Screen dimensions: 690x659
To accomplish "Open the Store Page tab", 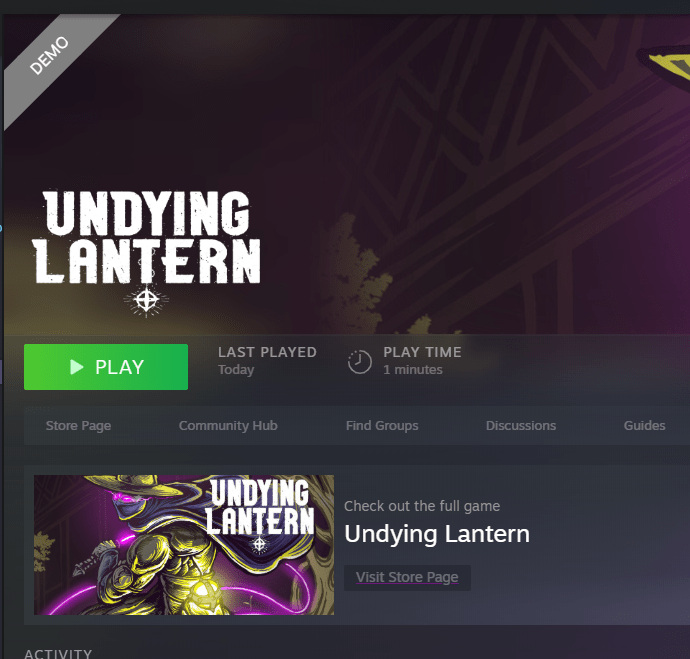I will (78, 425).
